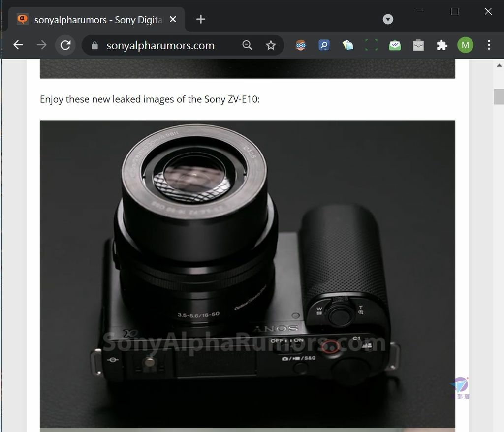Image resolution: width=504 pixels, height=432 pixels.
Task: Expand the tab search dropdown
Action: (388, 19)
